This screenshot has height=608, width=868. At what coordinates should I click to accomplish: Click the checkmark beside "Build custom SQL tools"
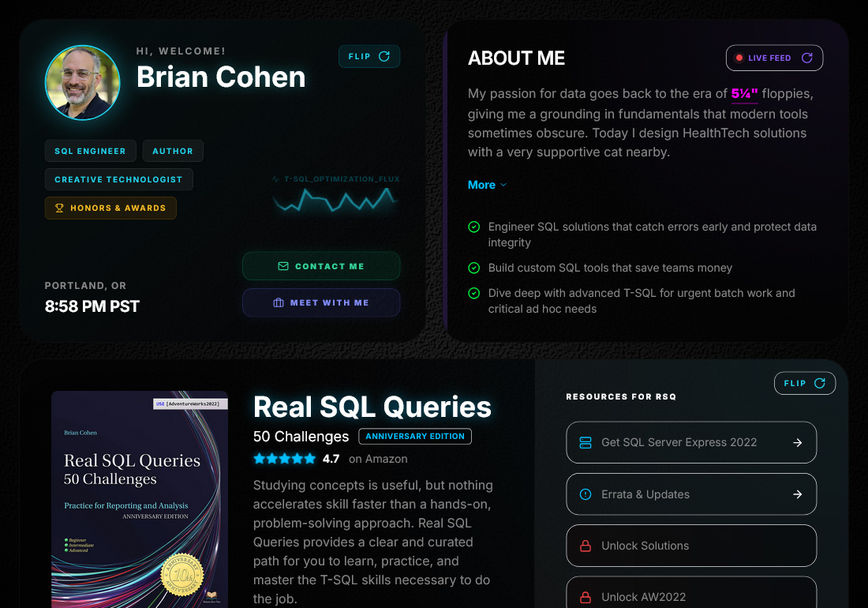coord(473,268)
